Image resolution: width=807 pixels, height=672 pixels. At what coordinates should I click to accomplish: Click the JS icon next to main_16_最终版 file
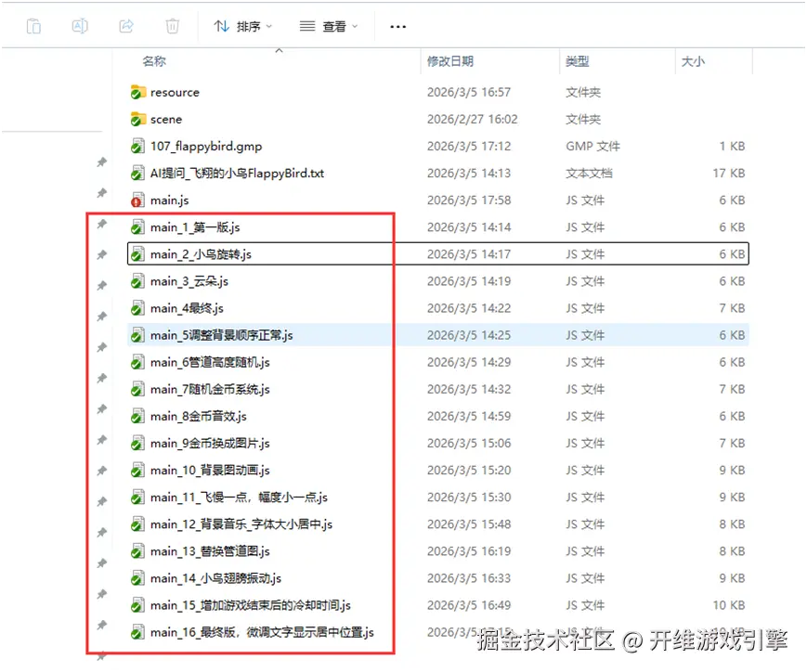tap(137, 631)
